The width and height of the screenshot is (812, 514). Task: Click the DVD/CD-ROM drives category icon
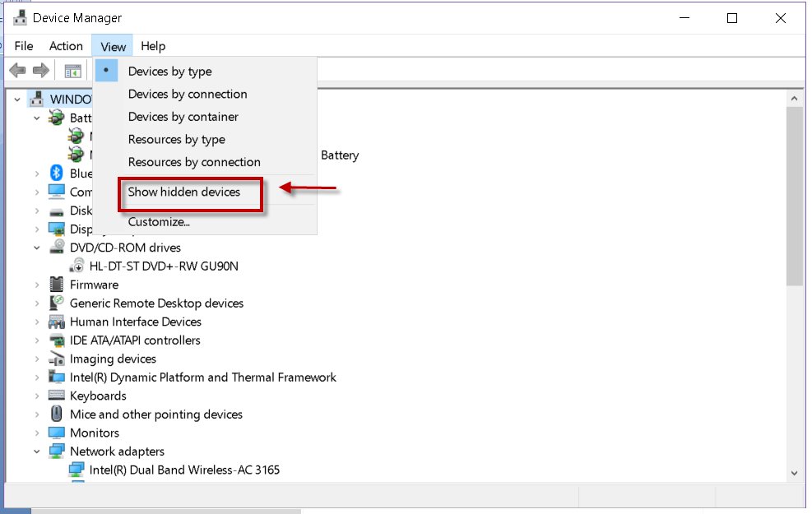tap(57, 247)
